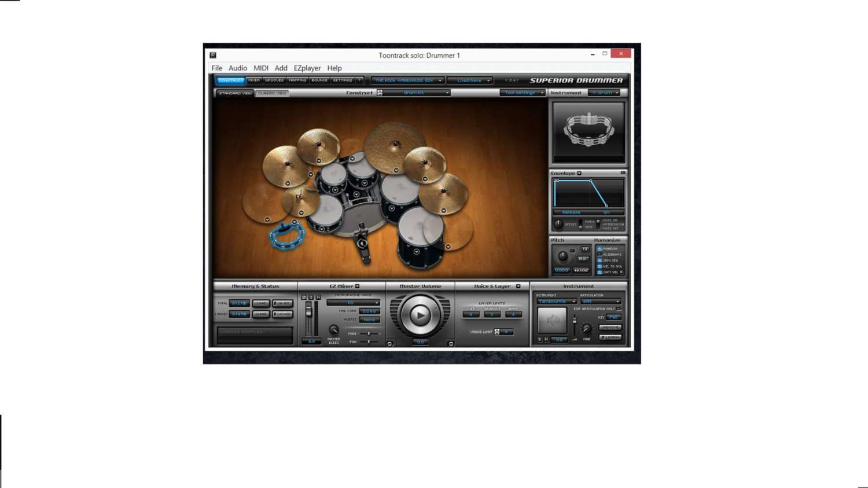Toggle solo button above EZ Mixer fader

click(311, 298)
